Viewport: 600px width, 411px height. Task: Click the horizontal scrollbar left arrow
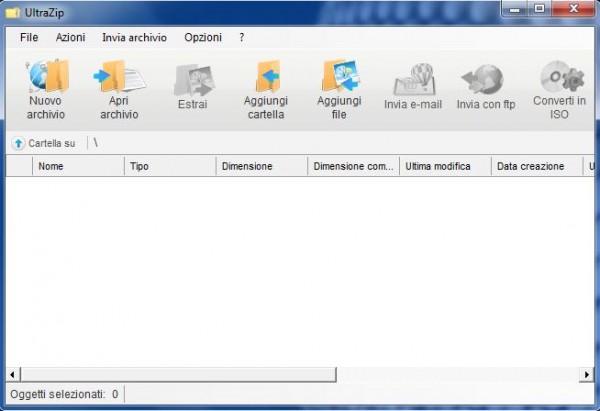[x=13, y=374]
